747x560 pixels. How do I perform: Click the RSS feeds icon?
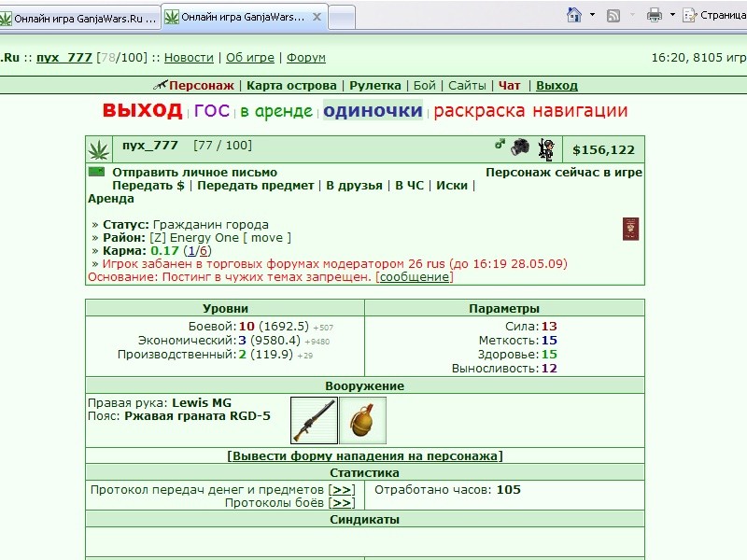pos(613,16)
